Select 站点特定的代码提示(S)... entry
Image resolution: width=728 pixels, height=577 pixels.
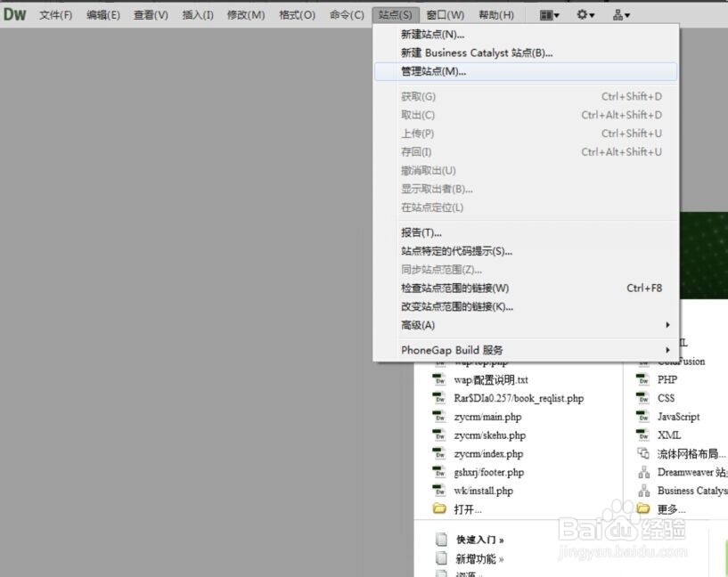click(526, 251)
